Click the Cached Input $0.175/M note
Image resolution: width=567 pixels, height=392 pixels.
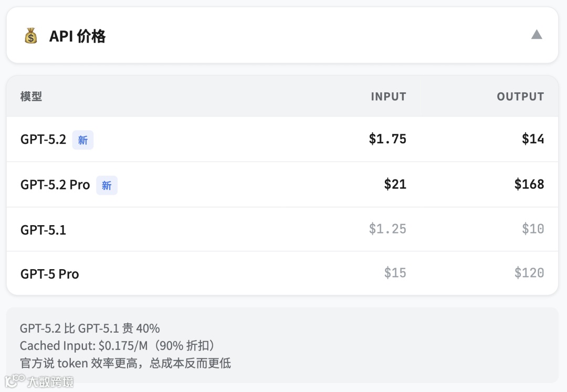(x=118, y=346)
